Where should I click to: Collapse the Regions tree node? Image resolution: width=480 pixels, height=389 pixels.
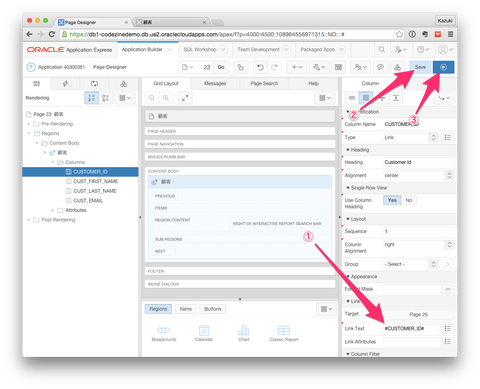tap(28, 133)
